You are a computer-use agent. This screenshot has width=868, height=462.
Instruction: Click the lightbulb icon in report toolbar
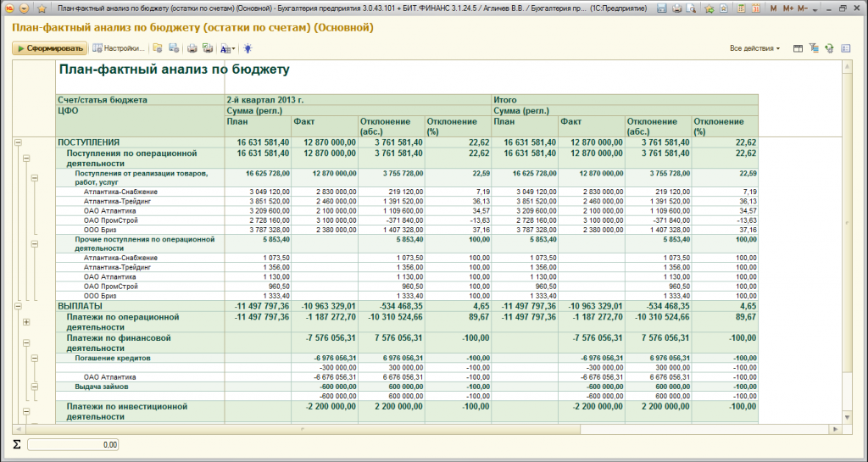pyautogui.click(x=248, y=48)
